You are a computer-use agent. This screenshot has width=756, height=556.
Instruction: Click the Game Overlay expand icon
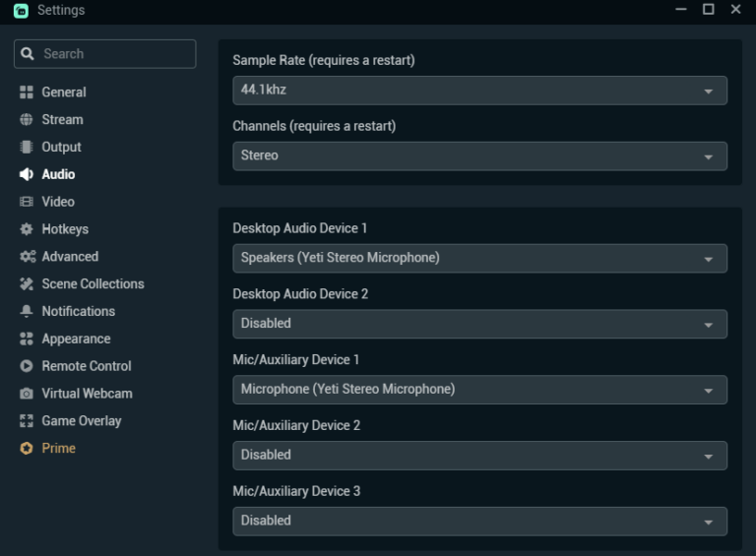tap(27, 421)
